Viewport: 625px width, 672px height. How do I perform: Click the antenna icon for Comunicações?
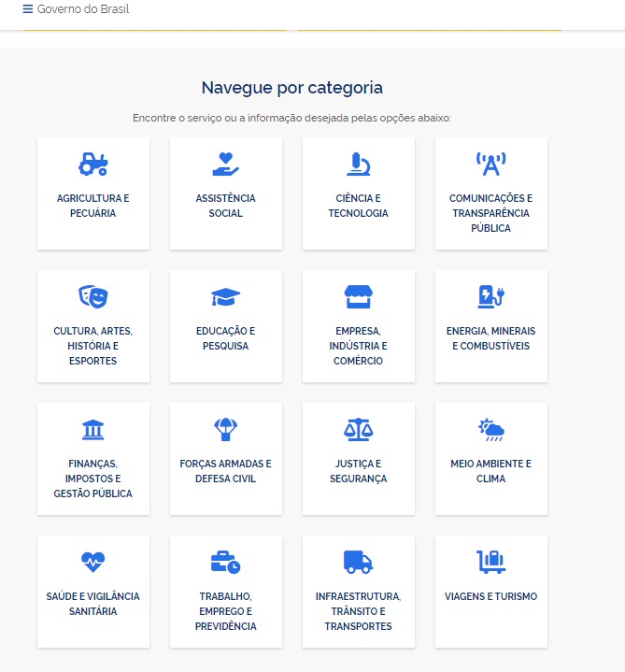491,164
